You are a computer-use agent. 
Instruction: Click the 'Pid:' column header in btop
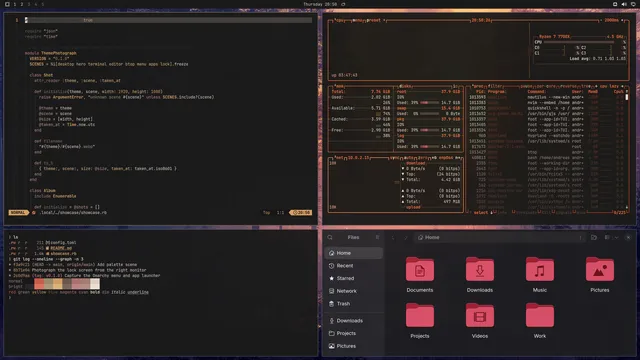click(480, 91)
